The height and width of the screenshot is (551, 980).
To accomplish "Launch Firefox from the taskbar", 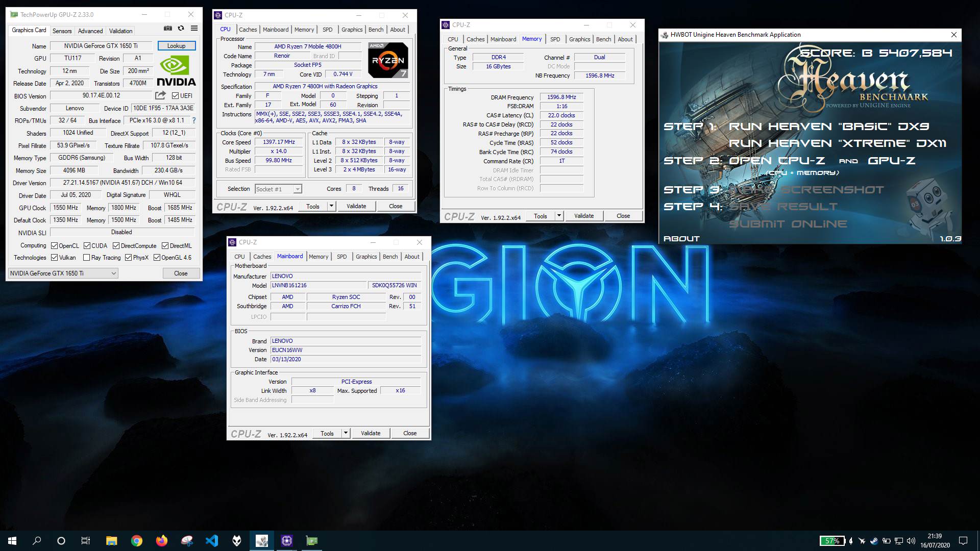I will coord(161,541).
